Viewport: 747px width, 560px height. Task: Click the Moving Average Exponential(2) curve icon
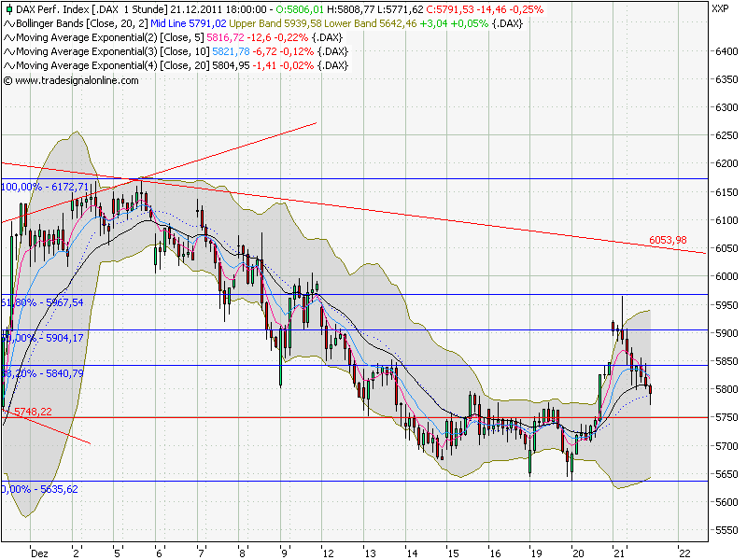(7, 38)
